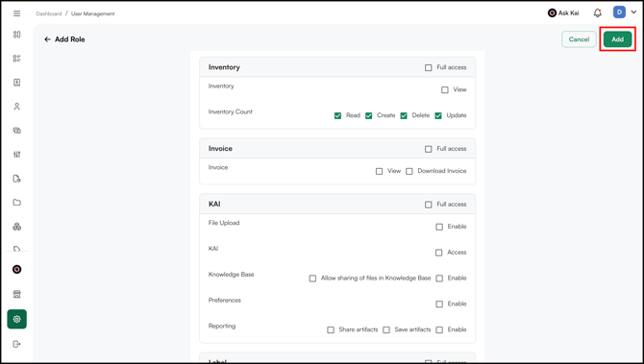
Task: Check Reporting Enable checkbox
Action: click(439, 330)
